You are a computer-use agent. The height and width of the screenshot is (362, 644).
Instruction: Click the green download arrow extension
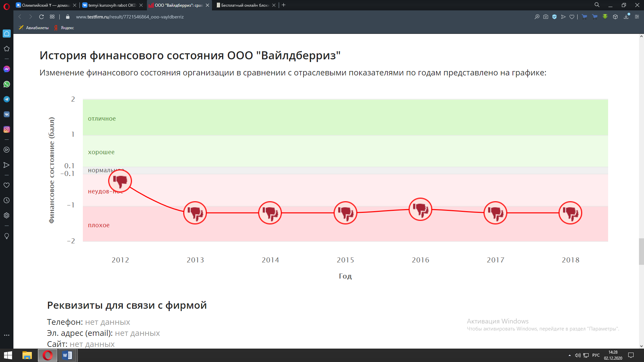click(x=605, y=16)
